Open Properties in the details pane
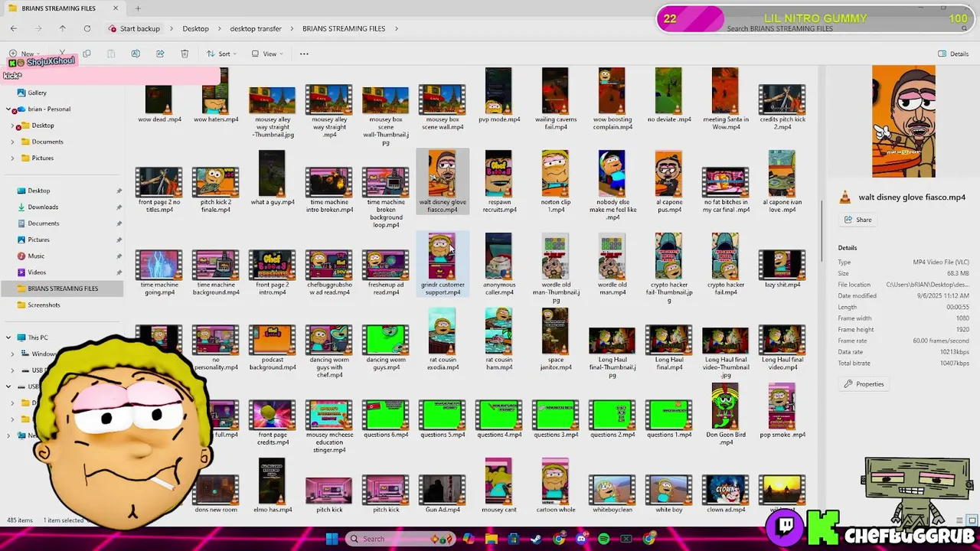The image size is (980, 551). (864, 384)
